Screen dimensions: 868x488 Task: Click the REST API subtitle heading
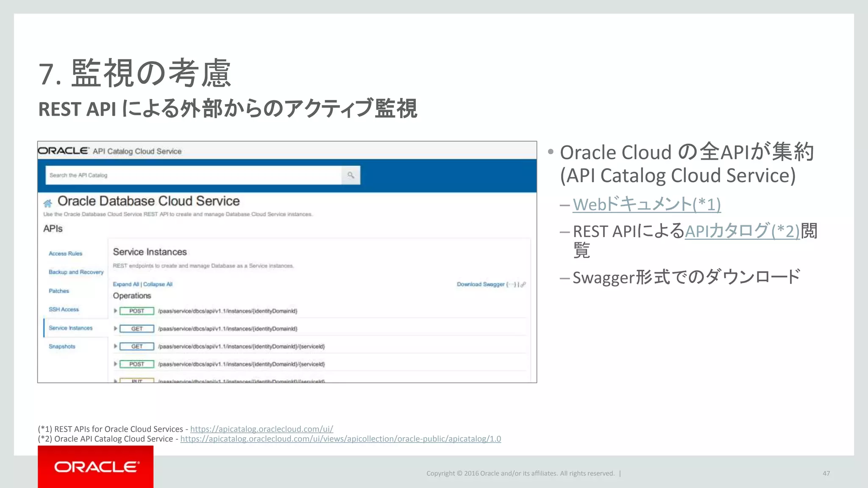click(228, 108)
